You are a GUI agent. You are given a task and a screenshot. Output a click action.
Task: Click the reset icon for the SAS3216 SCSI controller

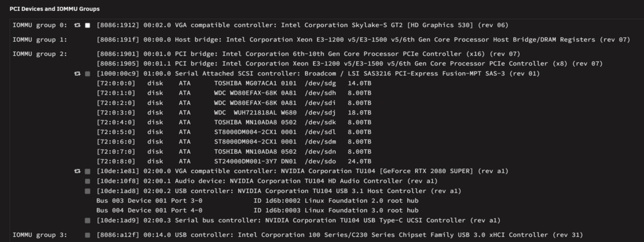pyautogui.click(x=77, y=74)
